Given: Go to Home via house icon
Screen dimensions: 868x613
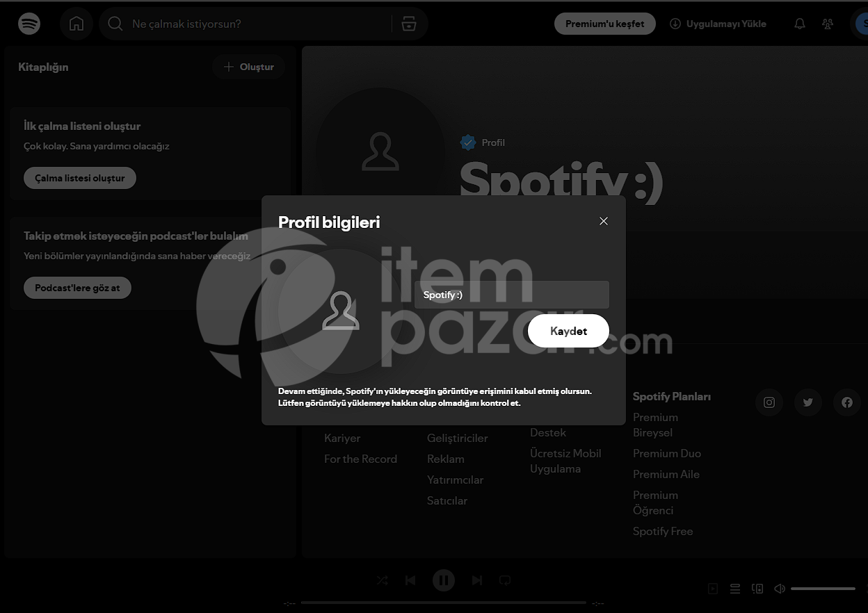Looking at the screenshot, I should 77,24.
